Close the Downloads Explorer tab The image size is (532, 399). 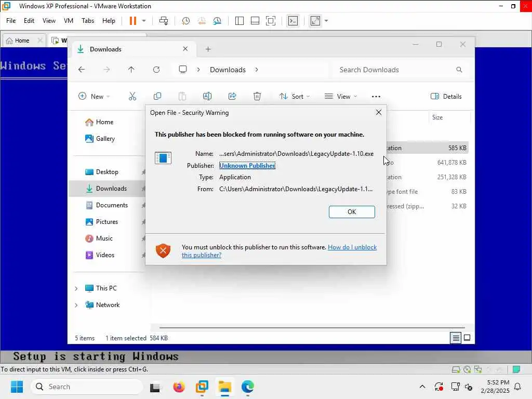(185, 49)
